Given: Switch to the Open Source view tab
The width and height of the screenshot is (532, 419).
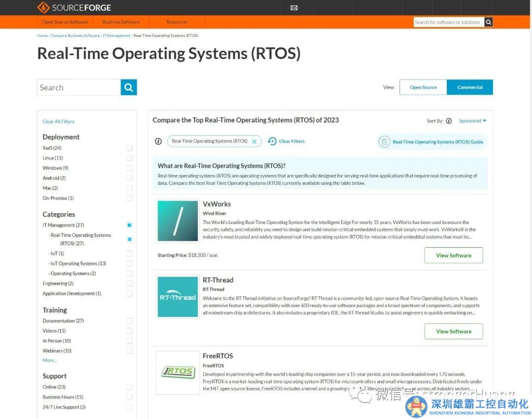Looking at the screenshot, I should [423, 87].
